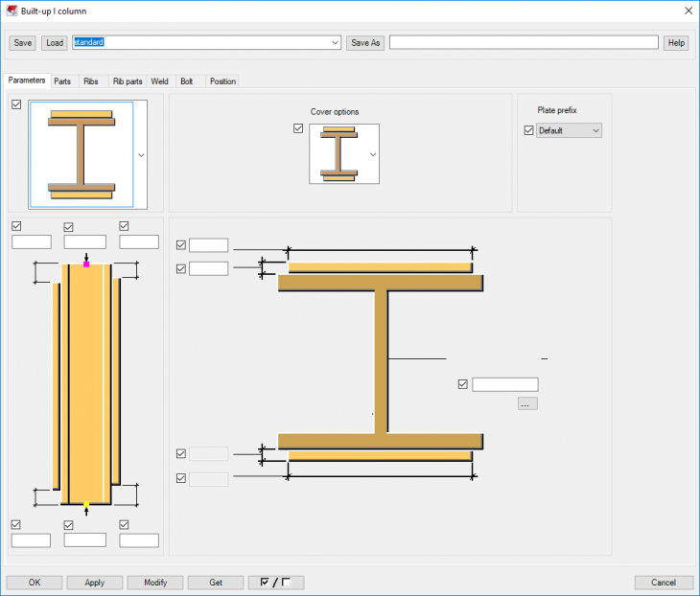The image size is (700, 596).
Task: Click the profile input field near web
Action: coord(505,384)
